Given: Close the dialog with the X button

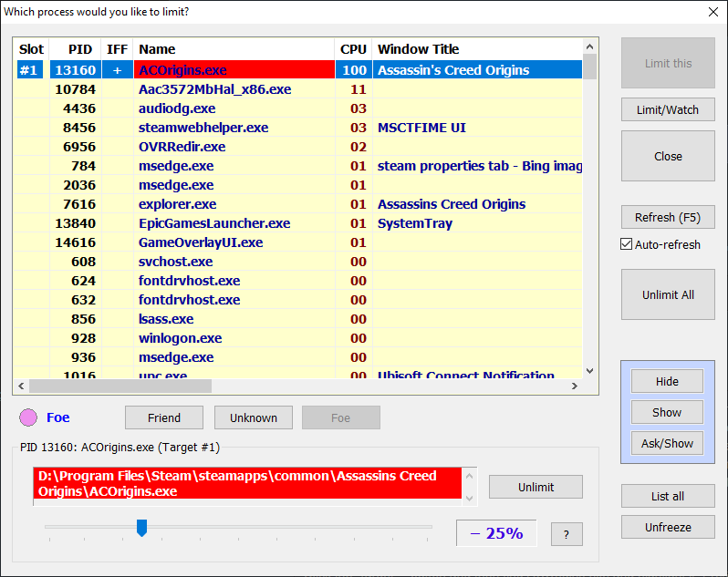Looking at the screenshot, I should click(713, 12).
